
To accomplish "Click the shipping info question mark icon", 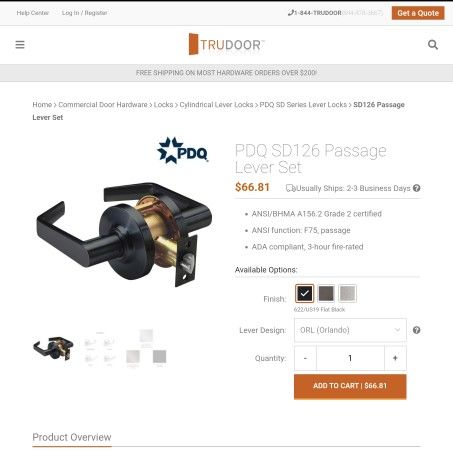I will tap(416, 188).
